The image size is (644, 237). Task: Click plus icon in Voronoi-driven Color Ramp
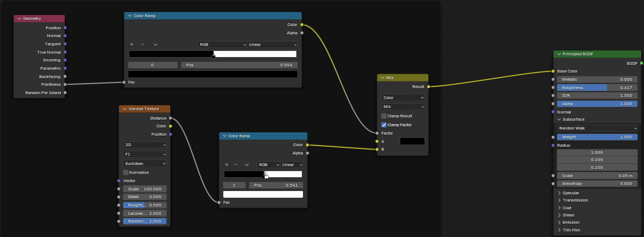(227, 164)
